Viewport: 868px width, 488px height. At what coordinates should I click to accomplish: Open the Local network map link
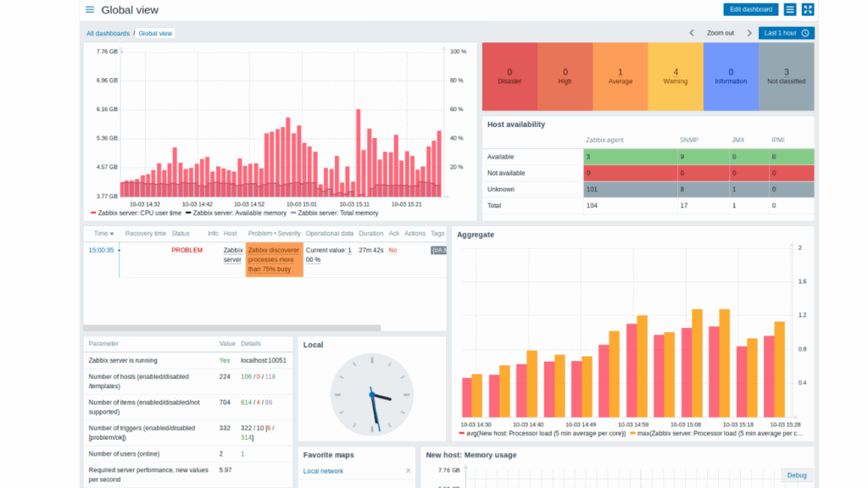coord(323,471)
